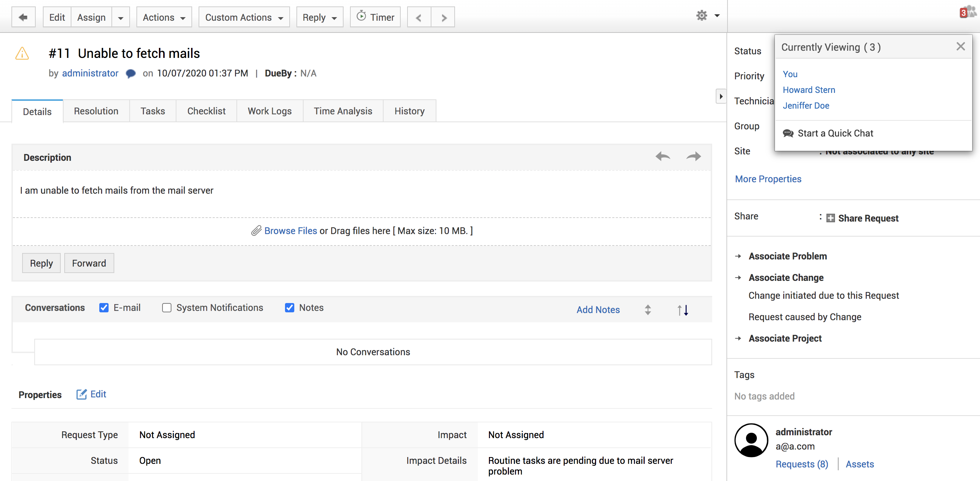Expand the Custom Actions dropdown
The width and height of the screenshot is (980, 481).
244,18
